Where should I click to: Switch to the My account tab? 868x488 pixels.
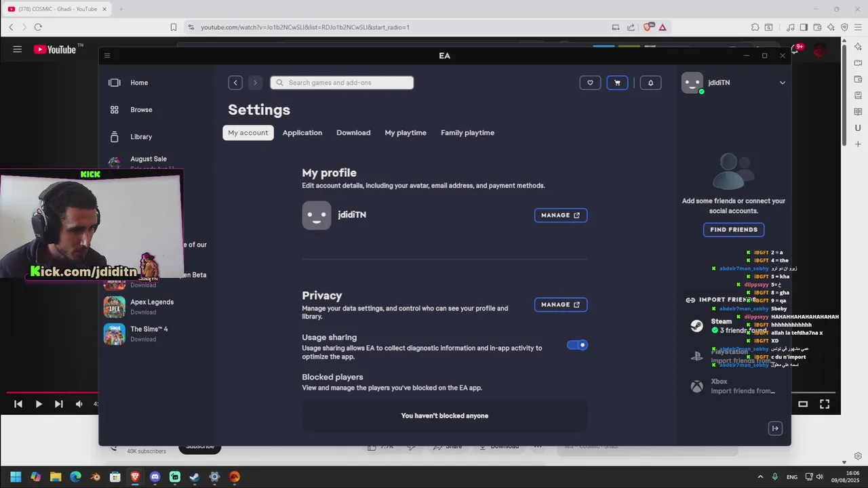tap(248, 133)
